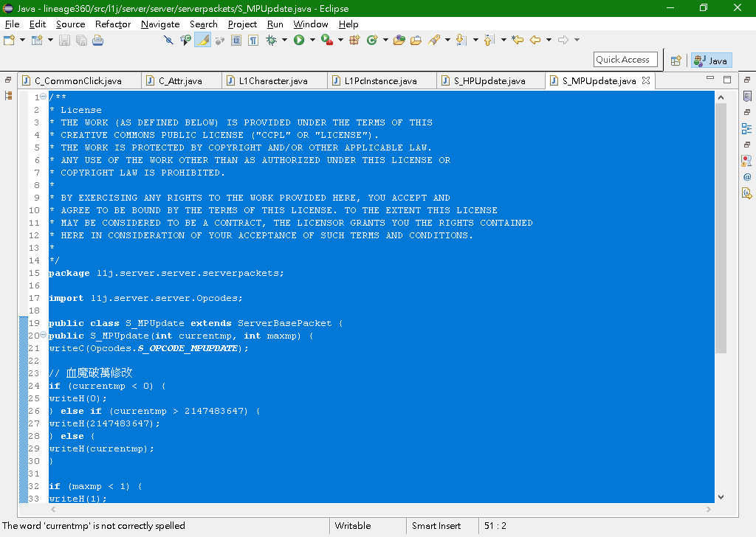Open the Source menu

pos(70,24)
